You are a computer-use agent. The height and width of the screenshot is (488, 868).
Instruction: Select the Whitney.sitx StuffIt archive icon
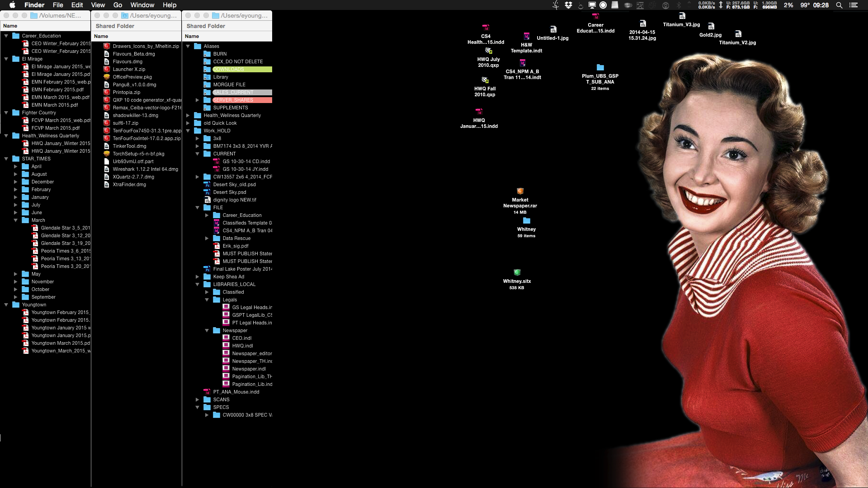[517, 272]
